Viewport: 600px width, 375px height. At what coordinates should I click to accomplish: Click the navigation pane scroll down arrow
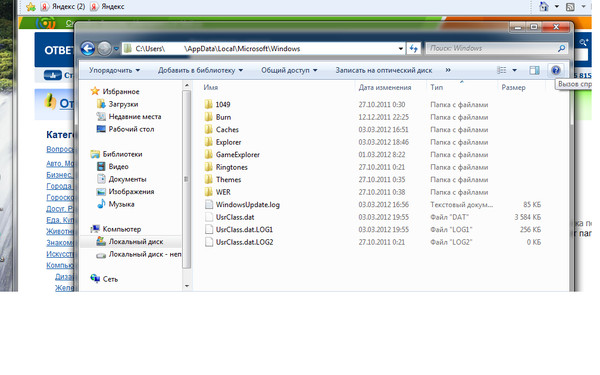tap(187, 286)
